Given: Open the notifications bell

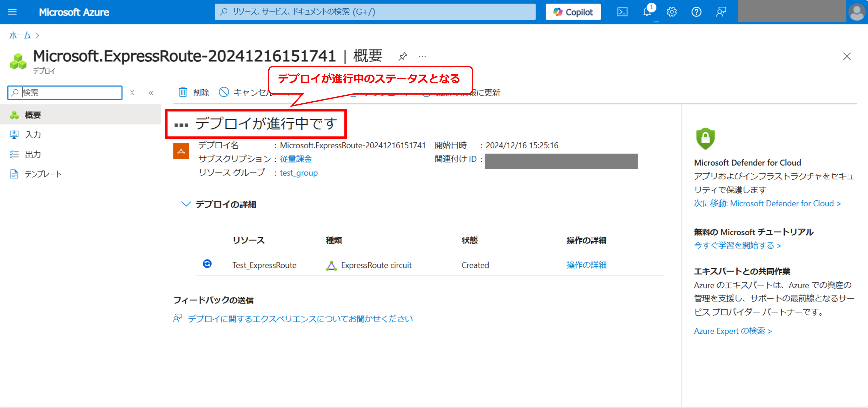Looking at the screenshot, I should (x=647, y=12).
